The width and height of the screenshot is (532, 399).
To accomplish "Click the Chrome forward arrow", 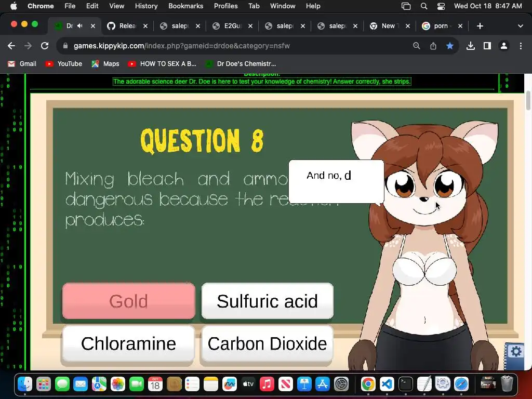I will click(x=28, y=46).
